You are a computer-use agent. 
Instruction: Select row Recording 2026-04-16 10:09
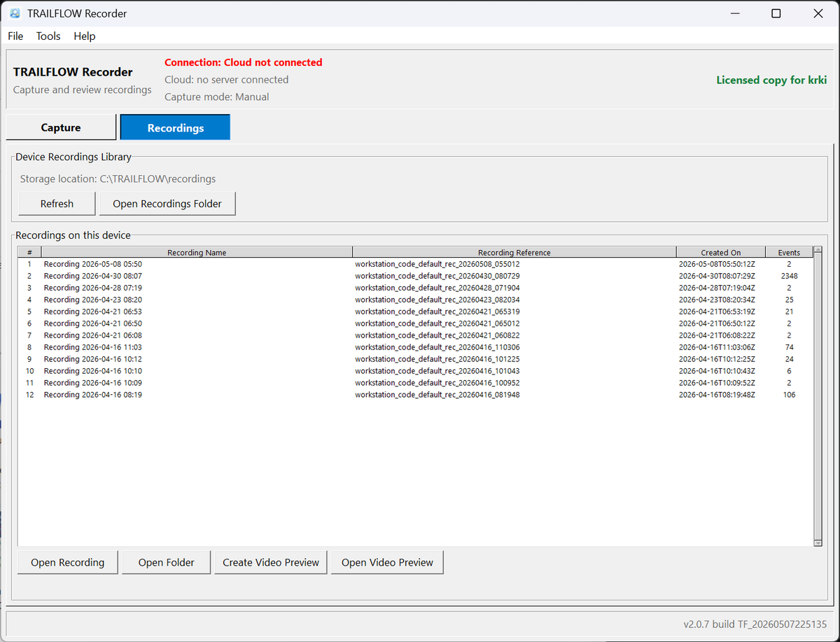416,383
